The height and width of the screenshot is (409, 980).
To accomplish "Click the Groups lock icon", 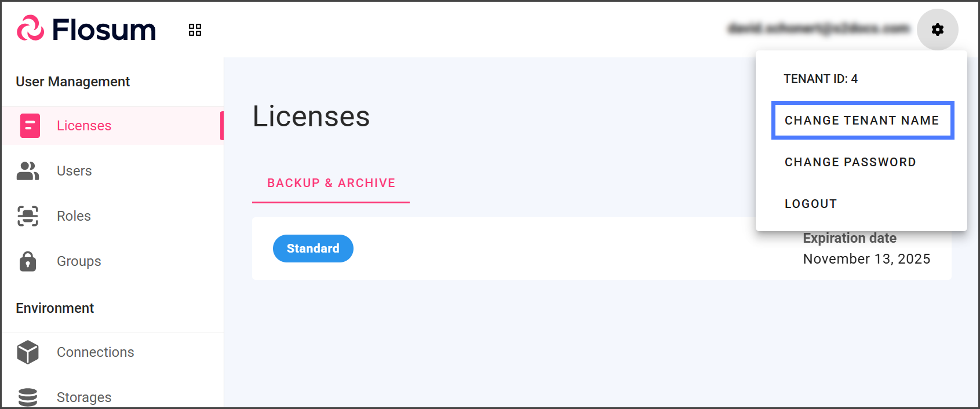I will point(28,261).
